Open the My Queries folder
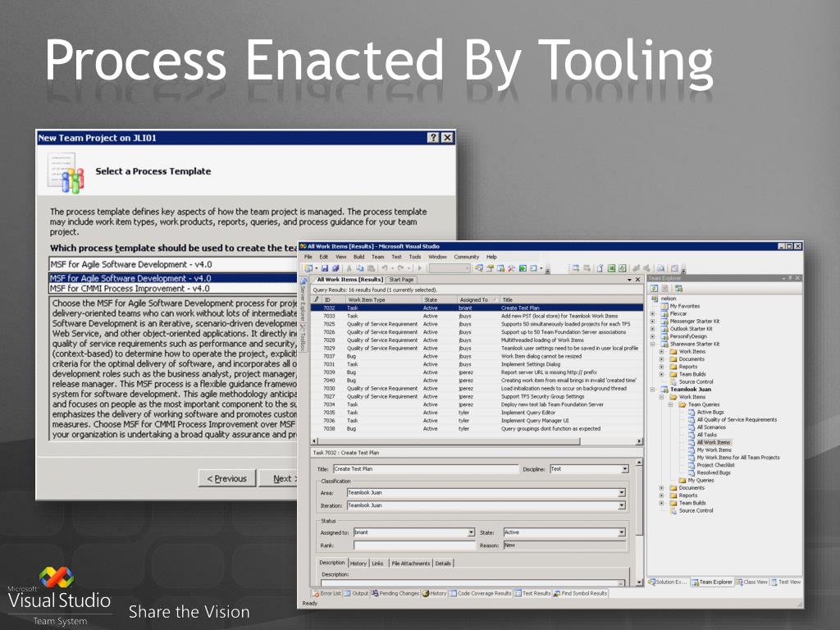This screenshot has height=630, width=840. point(701,480)
